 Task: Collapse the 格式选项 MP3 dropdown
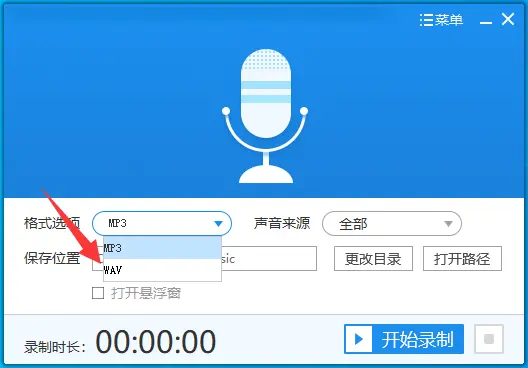click(x=162, y=223)
